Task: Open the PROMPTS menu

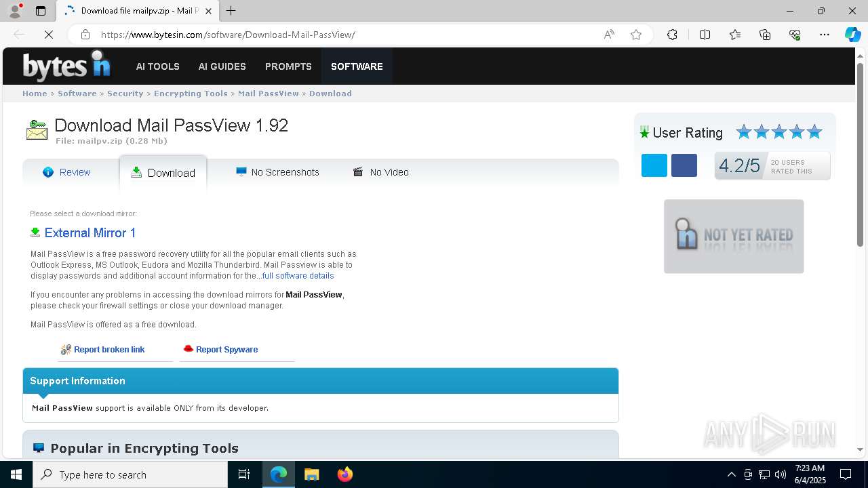Action: coord(288,66)
